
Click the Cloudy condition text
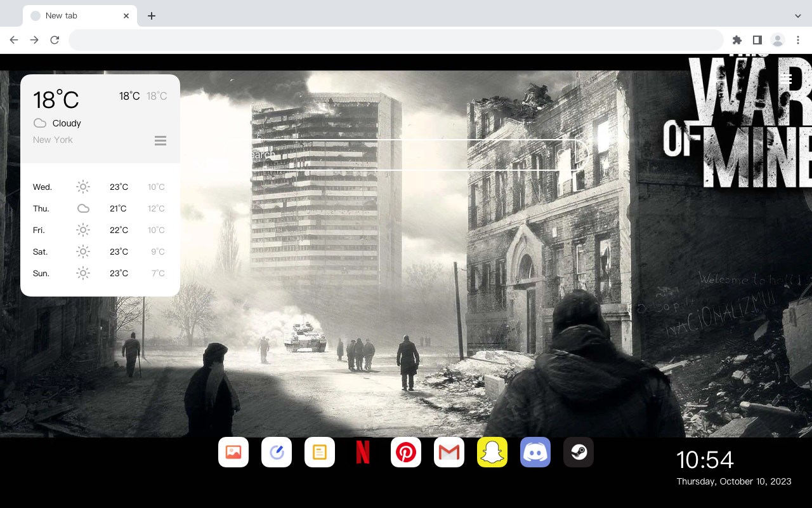pos(67,123)
